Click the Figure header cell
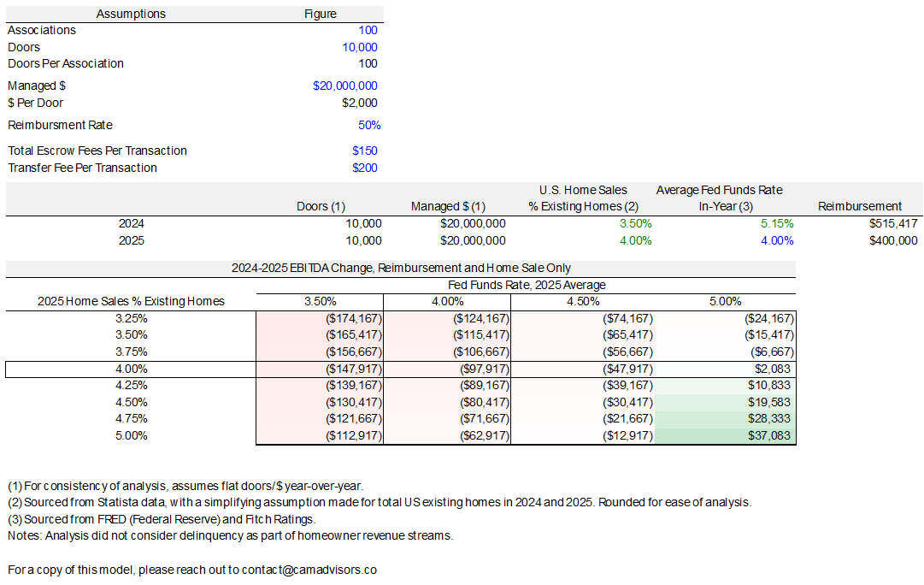The height and width of the screenshot is (585, 924). pos(320,15)
